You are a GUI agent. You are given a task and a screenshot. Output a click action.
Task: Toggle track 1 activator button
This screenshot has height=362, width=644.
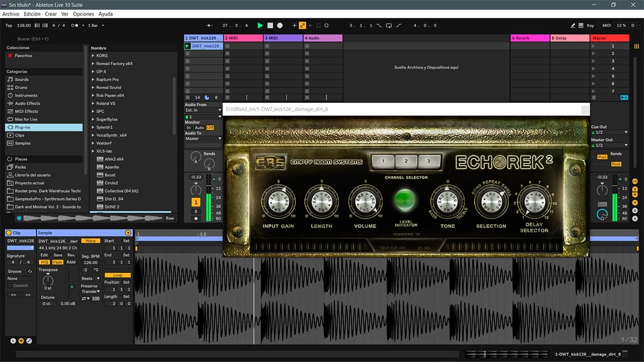point(196,202)
